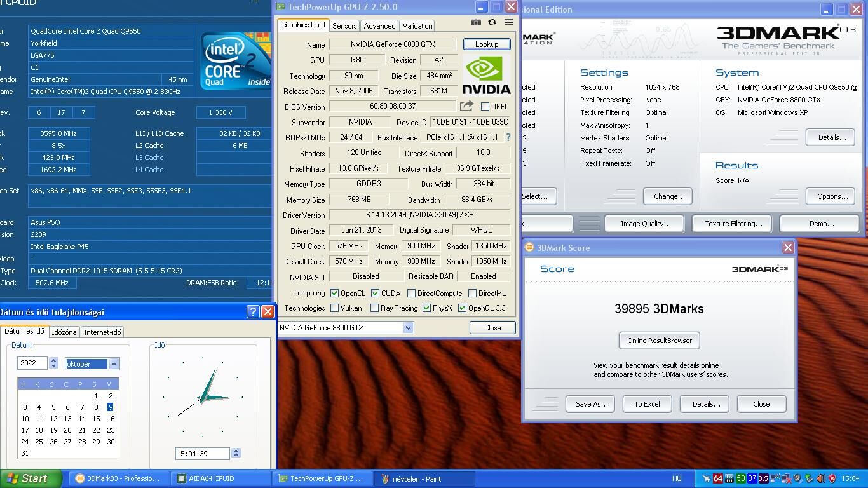The height and width of the screenshot is (488, 868).
Task: Click the GPU-Z title bar app icon
Action: [x=281, y=7]
